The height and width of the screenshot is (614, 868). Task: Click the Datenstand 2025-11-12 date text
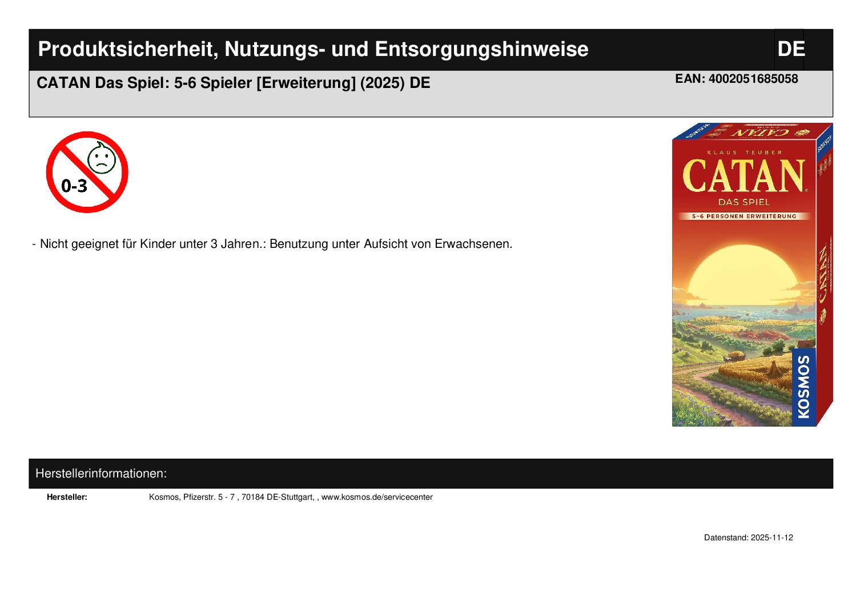748,538
